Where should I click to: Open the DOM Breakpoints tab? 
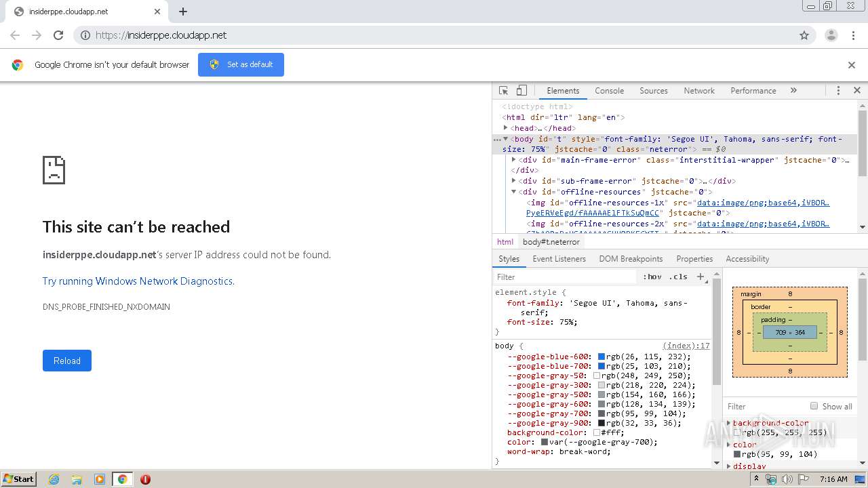click(x=631, y=259)
